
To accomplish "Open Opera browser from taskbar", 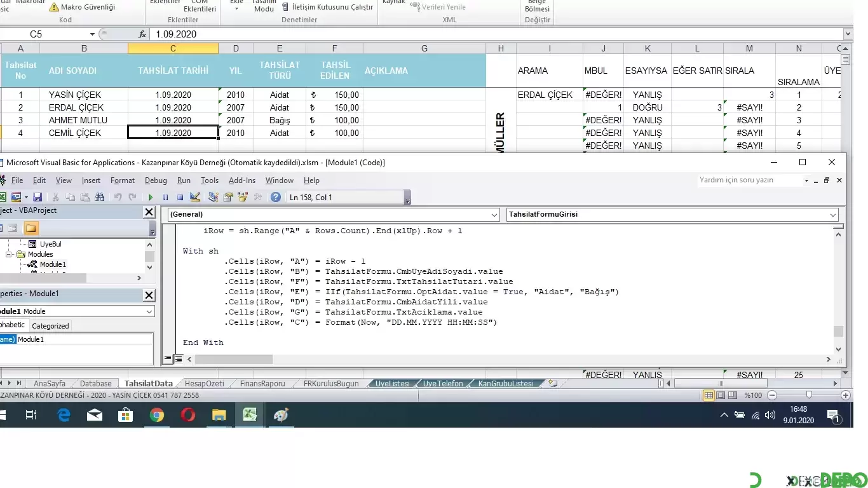I will point(187,415).
